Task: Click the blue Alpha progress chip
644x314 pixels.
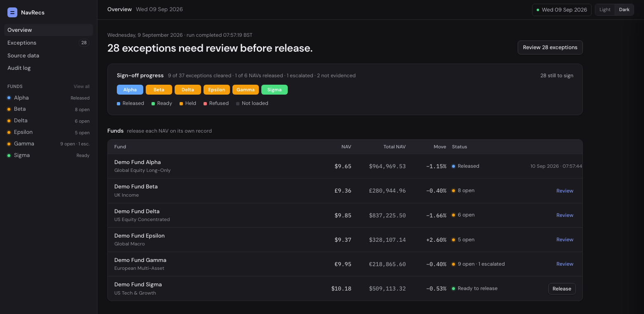Action: tap(130, 90)
